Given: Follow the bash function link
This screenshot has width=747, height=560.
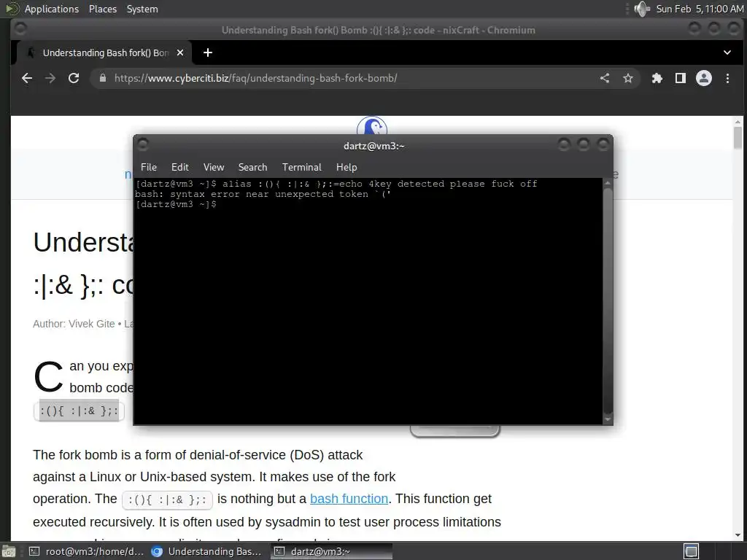Looking at the screenshot, I should (349, 499).
